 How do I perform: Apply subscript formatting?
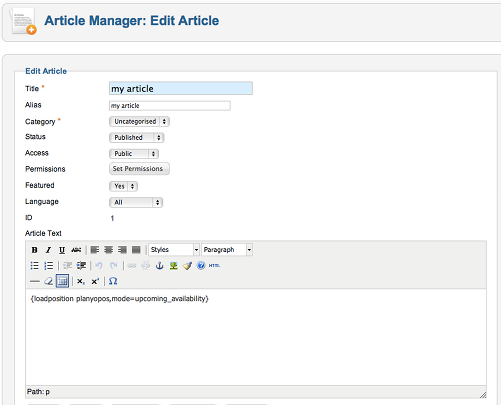(x=81, y=281)
